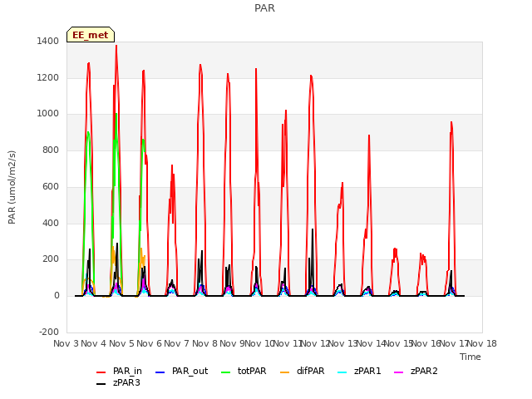Click the Nov 18 x-axis tick label

tap(482, 343)
